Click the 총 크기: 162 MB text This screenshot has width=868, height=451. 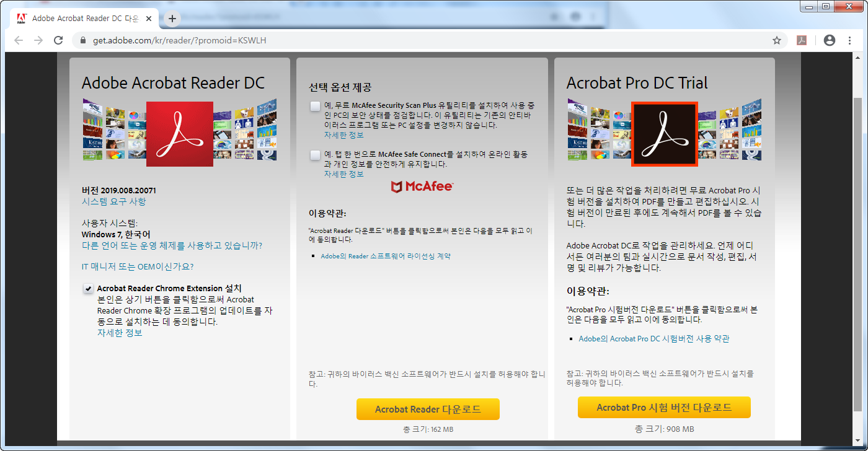[x=428, y=429]
